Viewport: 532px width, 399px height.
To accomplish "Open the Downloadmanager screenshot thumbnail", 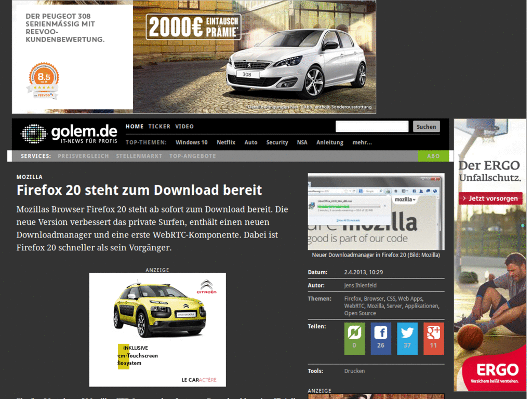I will coord(376,212).
